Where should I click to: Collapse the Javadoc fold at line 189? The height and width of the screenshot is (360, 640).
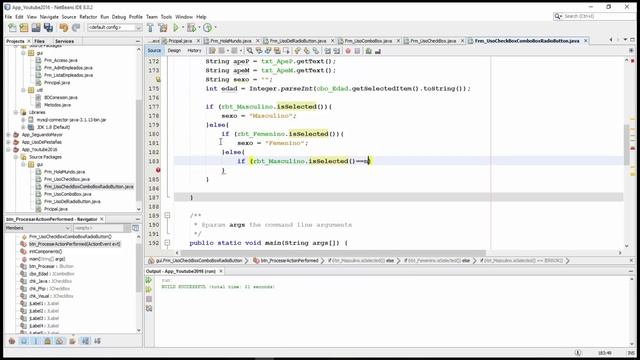(167, 215)
